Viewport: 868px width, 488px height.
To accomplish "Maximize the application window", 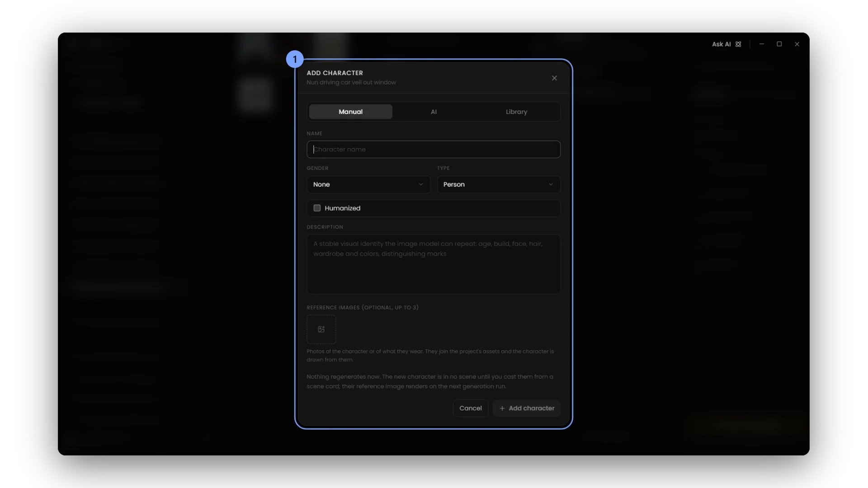I will pyautogui.click(x=779, y=44).
